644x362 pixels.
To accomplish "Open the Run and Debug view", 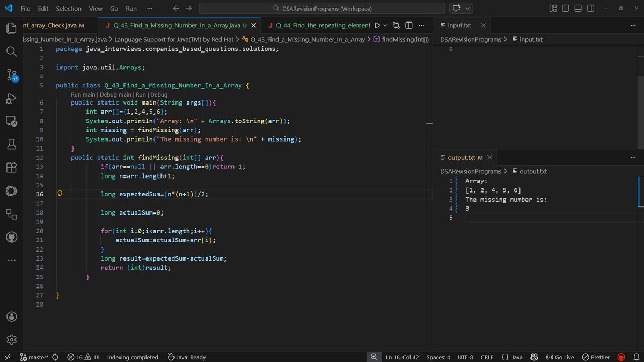I will (12, 98).
